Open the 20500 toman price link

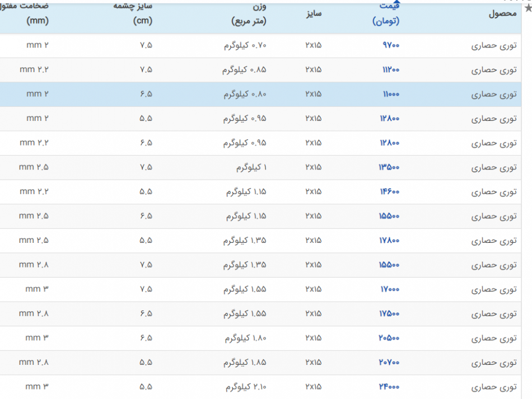pos(390,338)
